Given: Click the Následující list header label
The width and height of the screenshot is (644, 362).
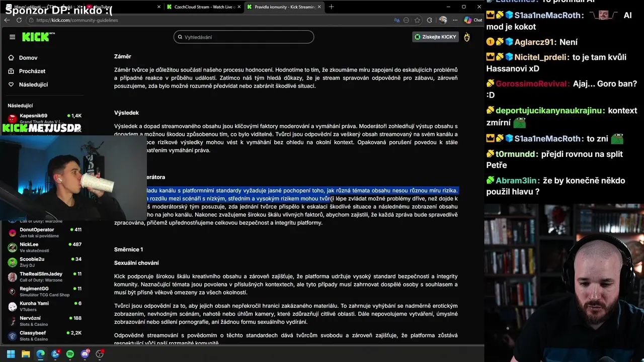Looking at the screenshot, I should [x=20, y=106].
